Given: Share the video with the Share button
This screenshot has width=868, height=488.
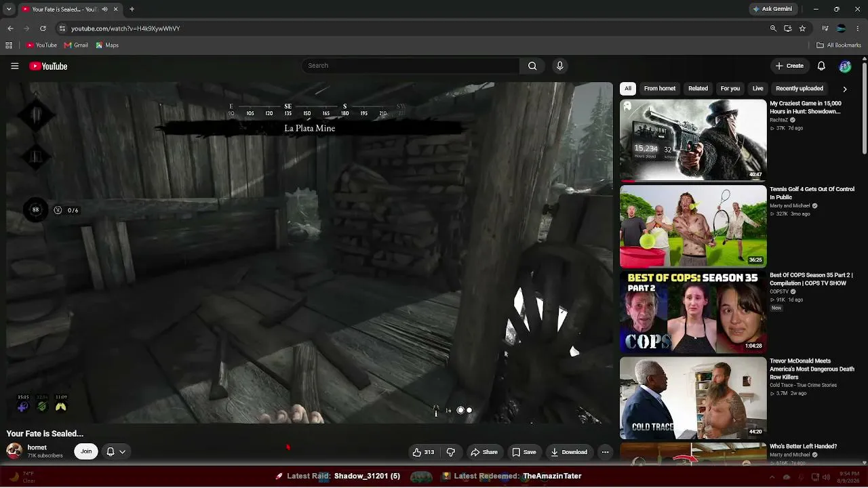Looking at the screenshot, I should coord(484,452).
